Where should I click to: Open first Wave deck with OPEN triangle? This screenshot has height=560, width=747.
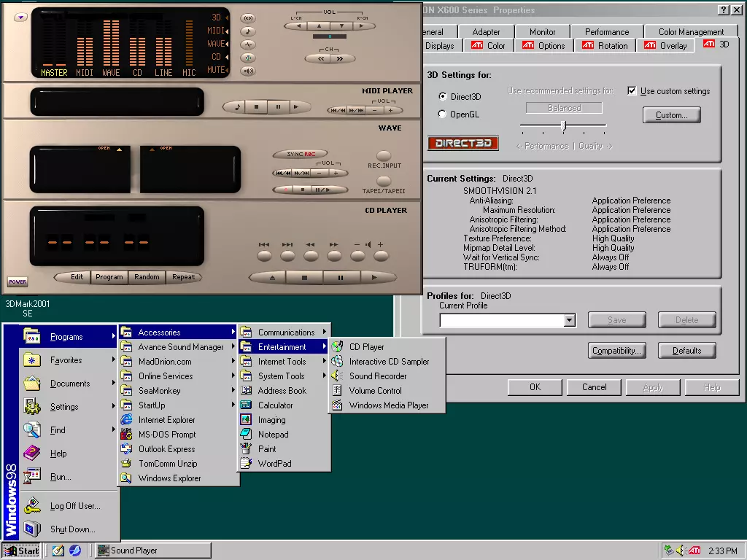(x=119, y=149)
